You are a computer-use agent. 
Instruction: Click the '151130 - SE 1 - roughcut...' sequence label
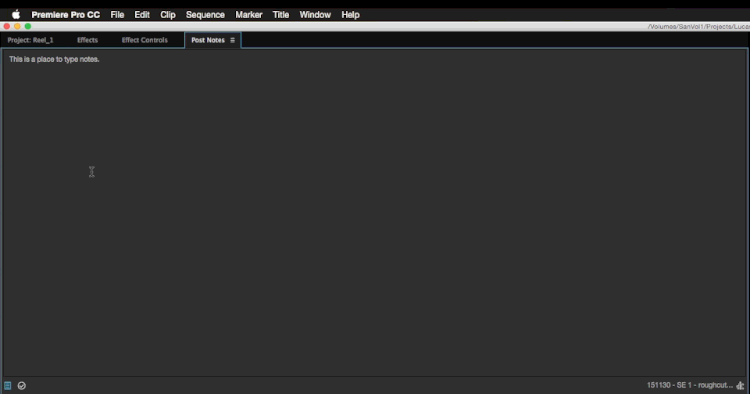(x=690, y=385)
